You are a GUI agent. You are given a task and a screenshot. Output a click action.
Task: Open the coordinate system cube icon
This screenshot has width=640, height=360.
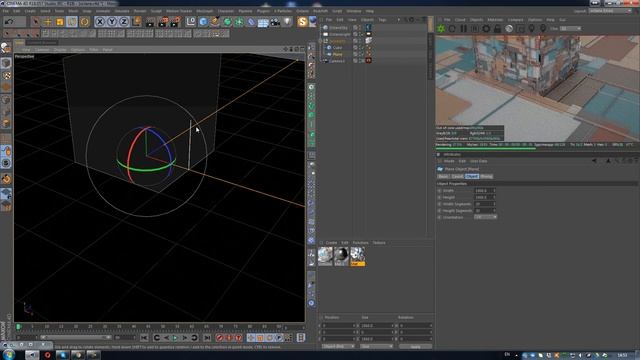137,21
